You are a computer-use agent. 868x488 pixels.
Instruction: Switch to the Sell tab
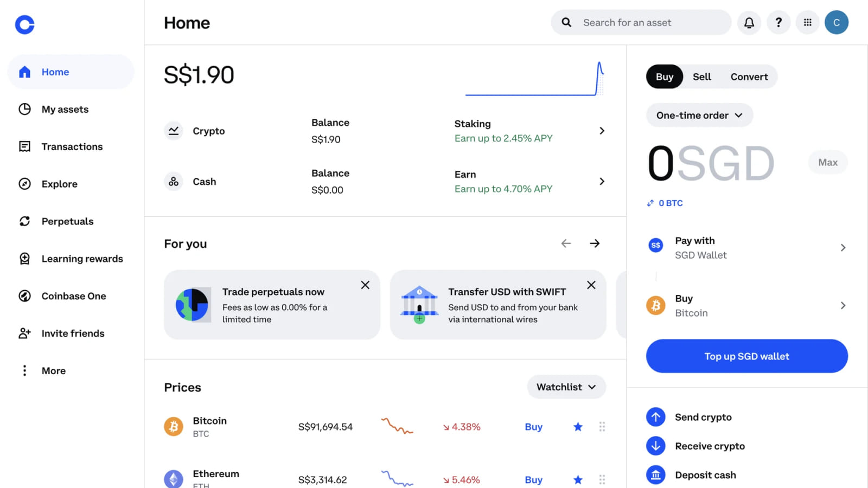pyautogui.click(x=701, y=76)
